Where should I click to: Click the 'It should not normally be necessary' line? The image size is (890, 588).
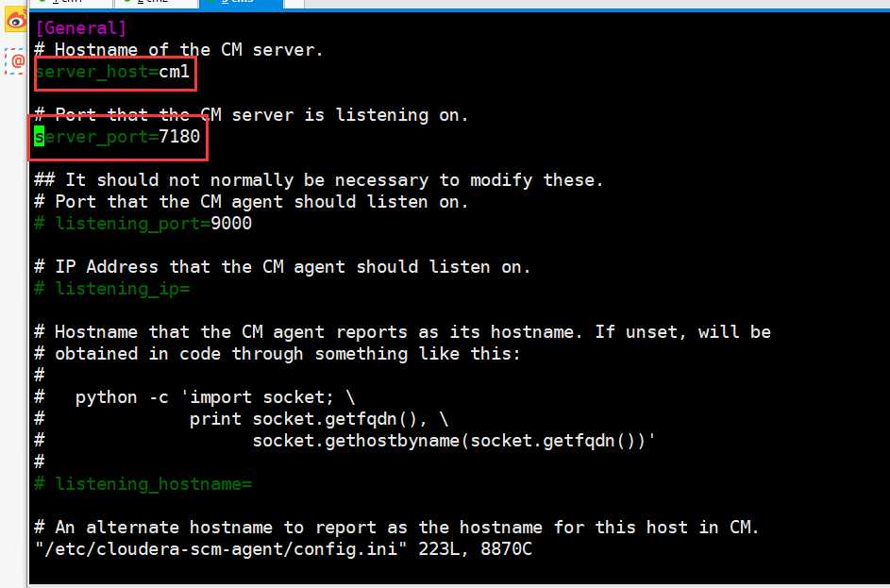(319, 180)
